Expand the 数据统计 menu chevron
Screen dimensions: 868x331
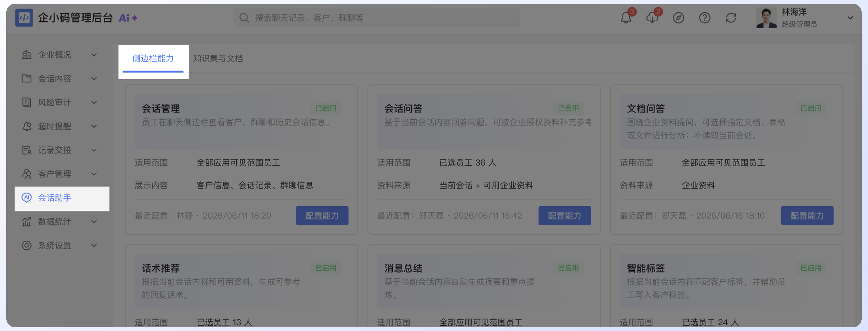pos(94,221)
